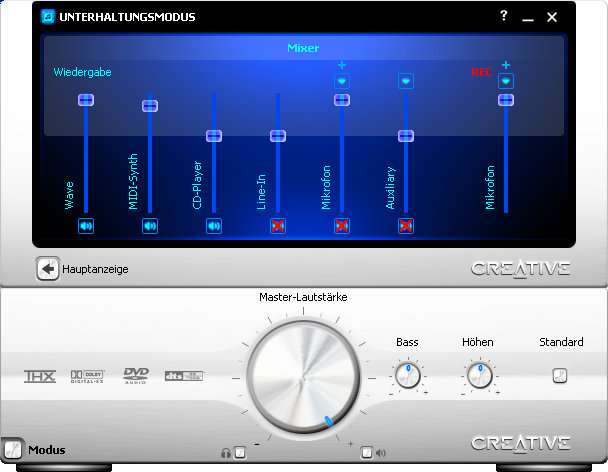The height and width of the screenshot is (472, 608).
Task: Click the DTS icon
Action: click(x=184, y=376)
